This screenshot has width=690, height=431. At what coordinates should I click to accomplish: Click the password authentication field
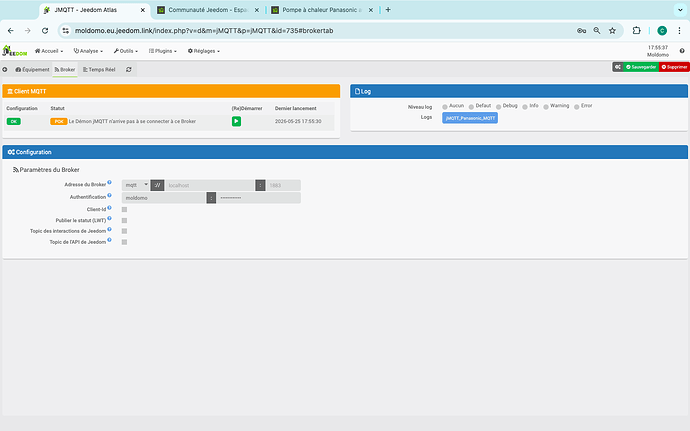(x=258, y=198)
